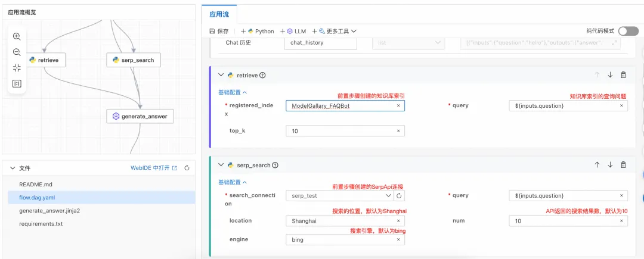Collapse the retrieve node panel
The image size is (644, 259).
tap(221, 75)
